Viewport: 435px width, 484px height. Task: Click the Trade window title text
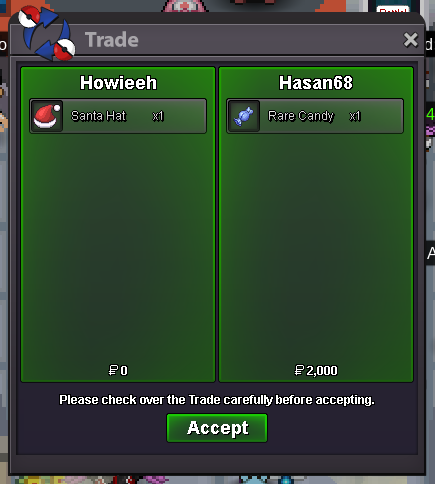point(112,40)
